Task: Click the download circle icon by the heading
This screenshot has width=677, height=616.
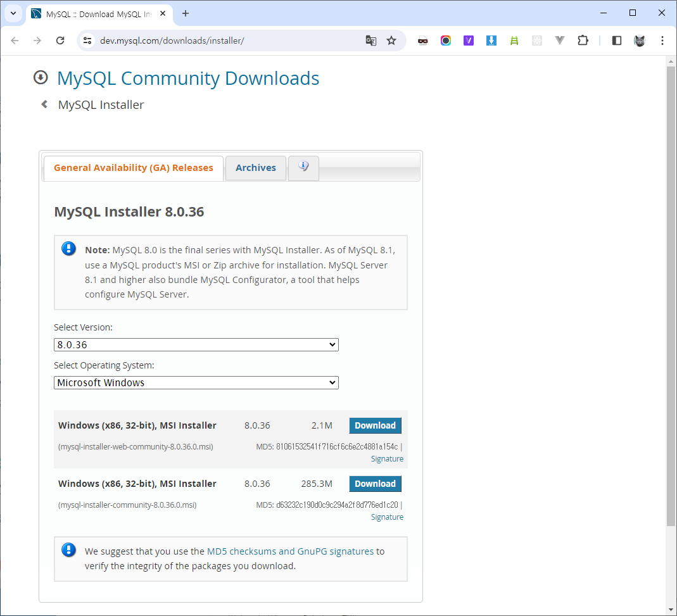Action: [x=41, y=78]
